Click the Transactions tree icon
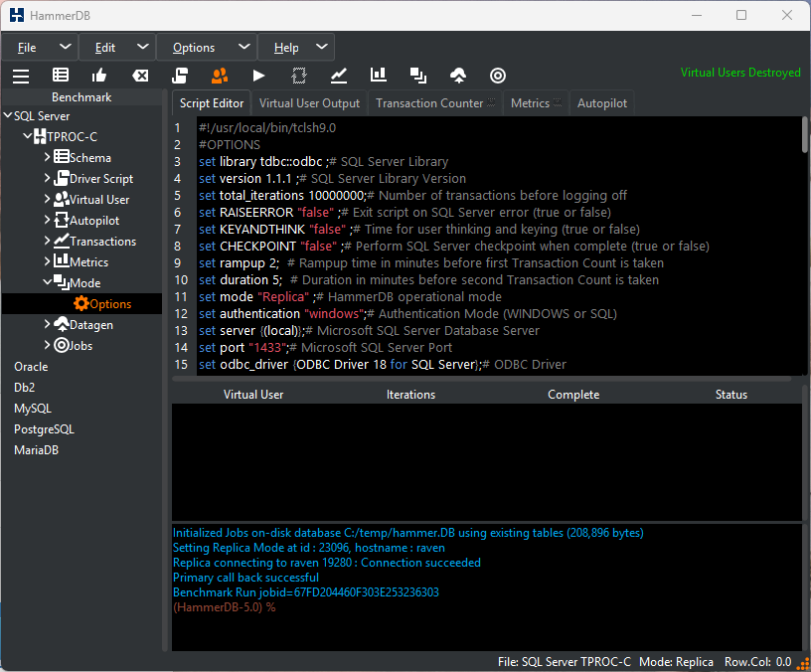 [62, 241]
